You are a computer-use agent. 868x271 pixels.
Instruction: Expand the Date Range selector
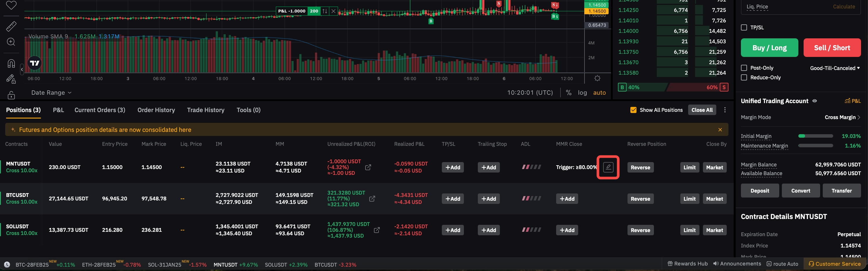click(x=51, y=92)
